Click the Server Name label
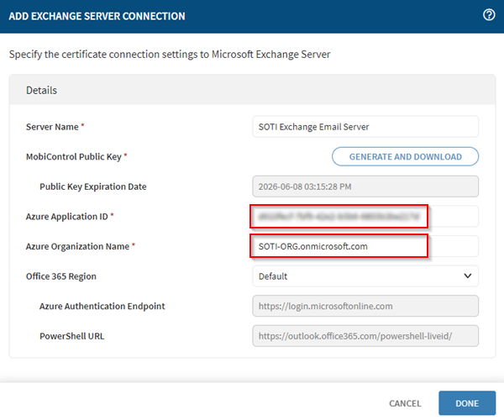 [x=55, y=127]
